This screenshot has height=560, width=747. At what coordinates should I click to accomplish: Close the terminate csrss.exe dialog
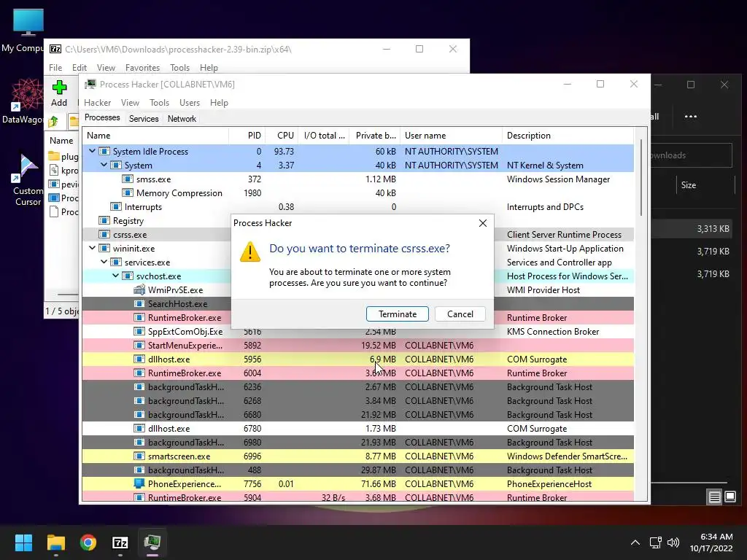click(x=483, y=223)
